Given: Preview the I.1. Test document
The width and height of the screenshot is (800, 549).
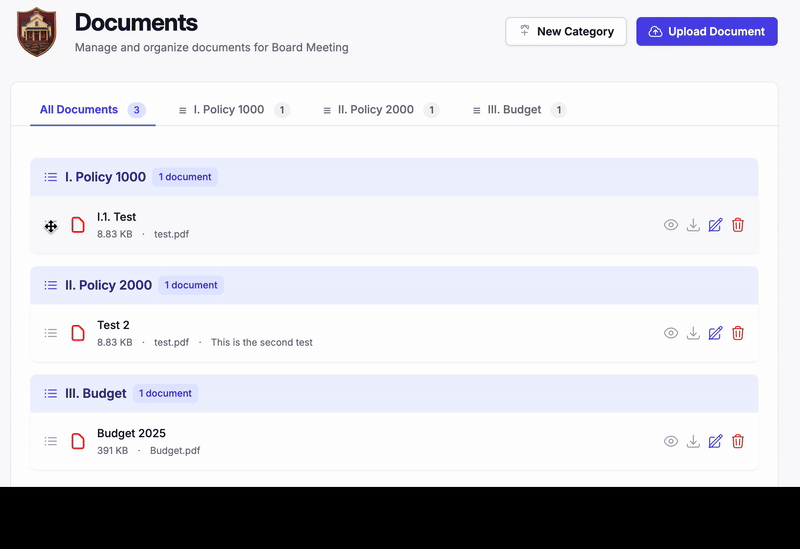Looking at the screenshot, I should point(670,225).
